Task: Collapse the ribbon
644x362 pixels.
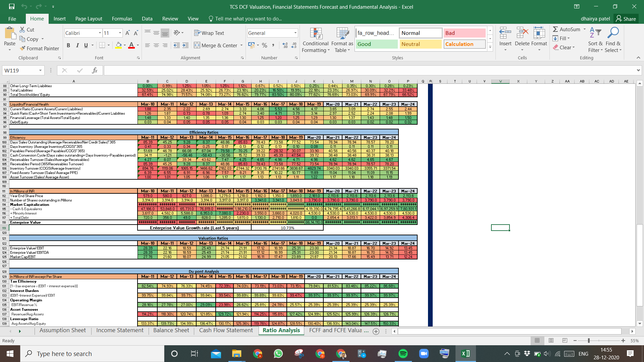Action: click(x=638, y=58)
